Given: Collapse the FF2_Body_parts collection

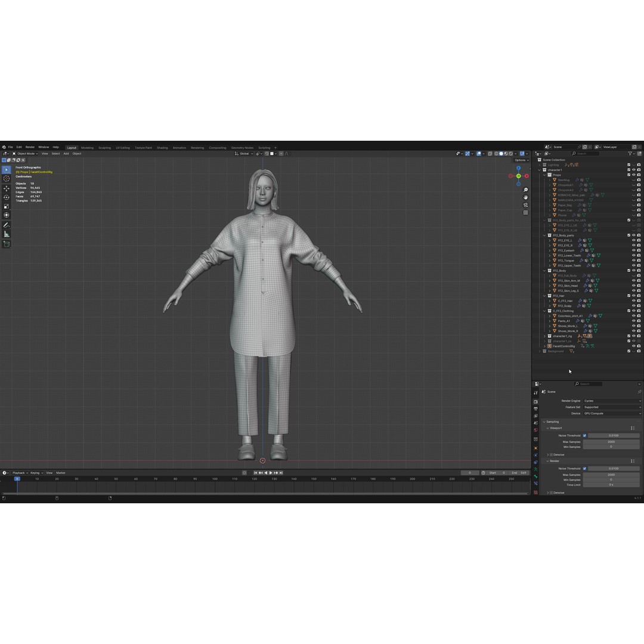Looking at the screenshot, I should 544,236.
